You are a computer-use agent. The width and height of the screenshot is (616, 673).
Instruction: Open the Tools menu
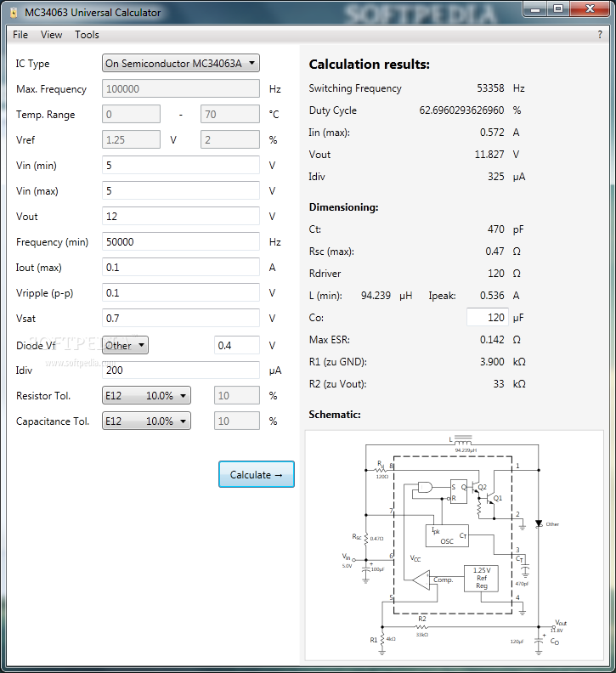coord(87,35)
